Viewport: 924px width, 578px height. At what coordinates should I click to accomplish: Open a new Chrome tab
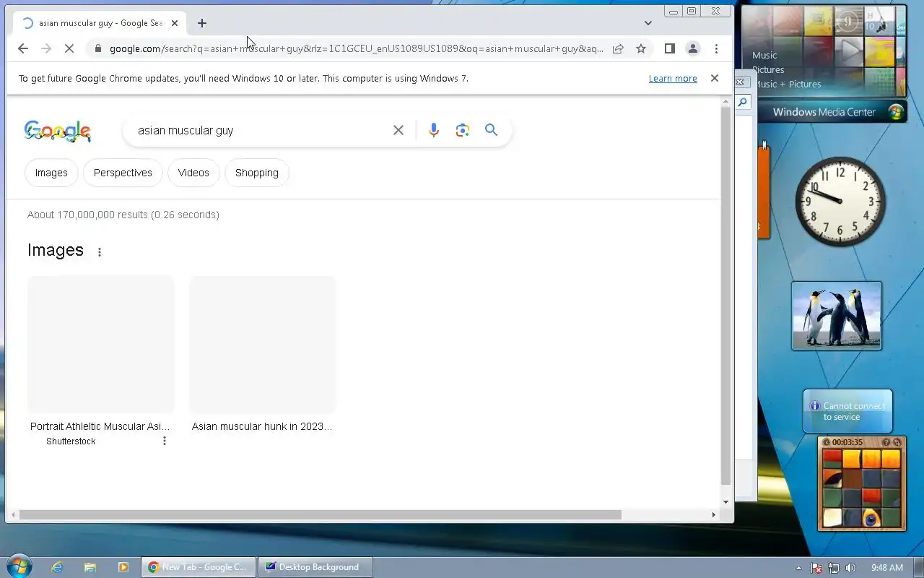(202, 23)
